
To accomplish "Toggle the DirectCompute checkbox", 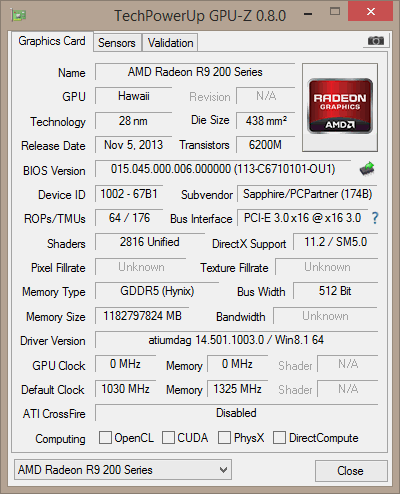I will [279, 438].
